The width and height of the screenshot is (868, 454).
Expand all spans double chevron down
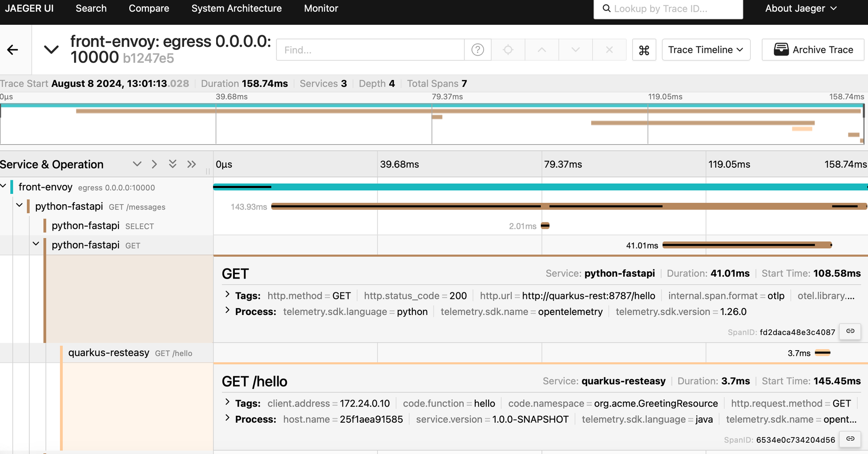[x=173, y=164]
